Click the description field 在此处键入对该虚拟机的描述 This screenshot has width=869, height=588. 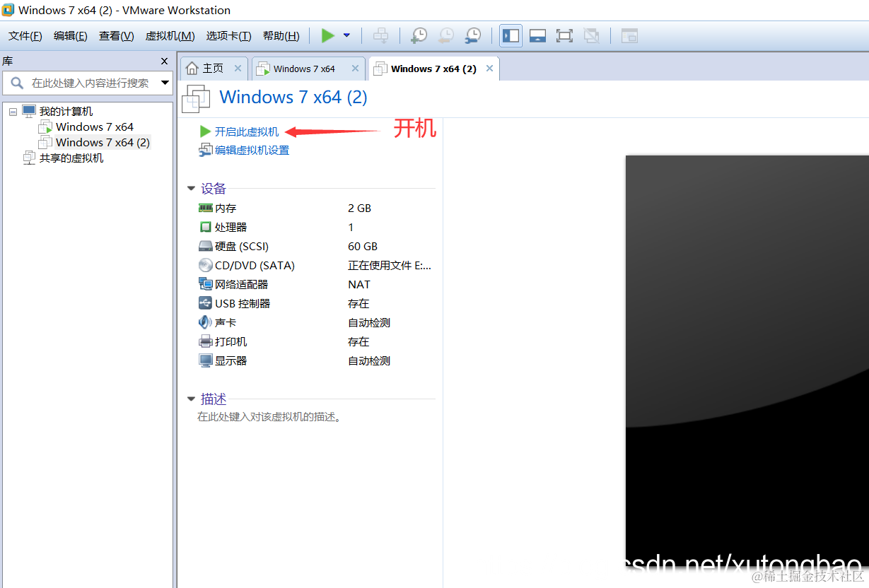[270, 417]
